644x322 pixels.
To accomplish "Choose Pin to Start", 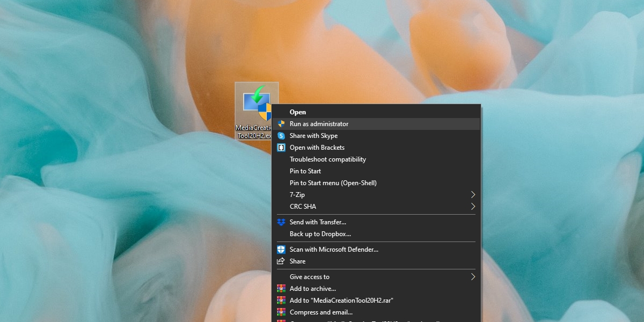I will coord(305,171).
